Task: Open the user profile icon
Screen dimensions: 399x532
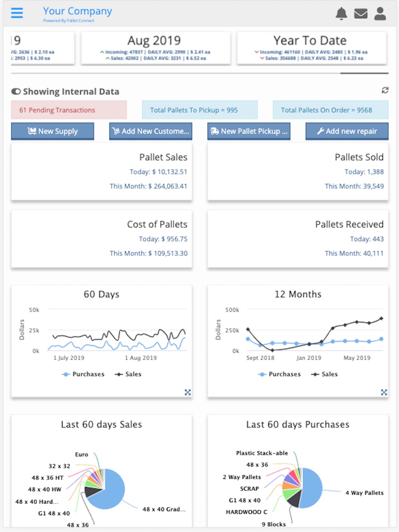Action: tap(380, 14)
